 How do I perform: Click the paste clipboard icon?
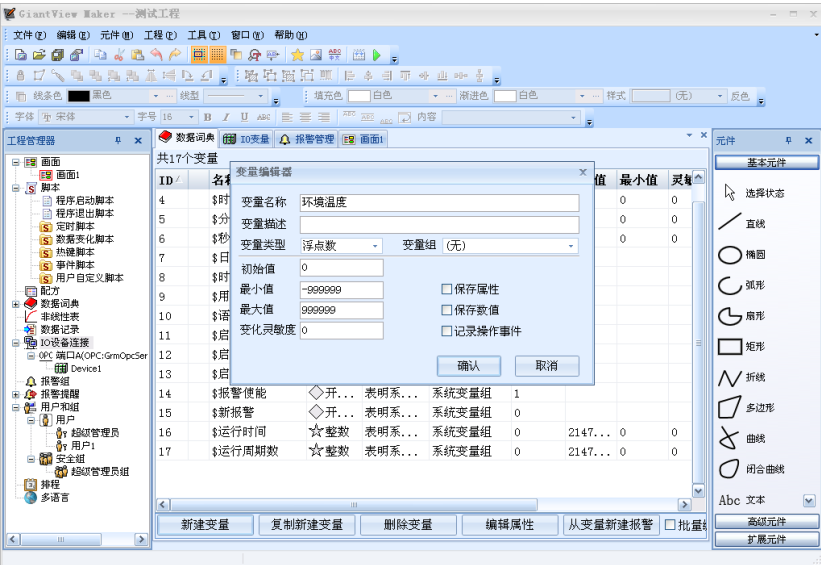click(x=138, y=54)
